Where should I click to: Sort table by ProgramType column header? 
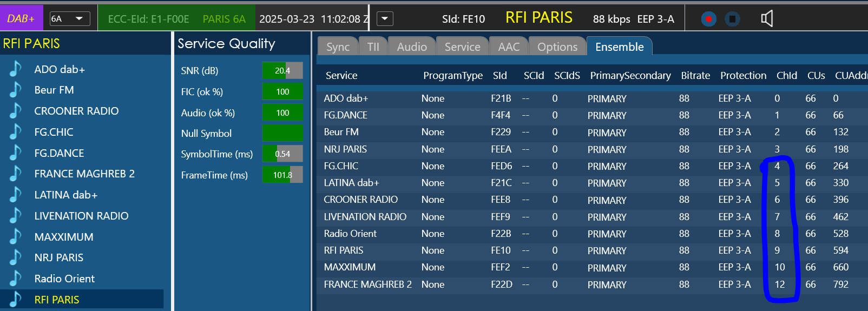[453, 75]
